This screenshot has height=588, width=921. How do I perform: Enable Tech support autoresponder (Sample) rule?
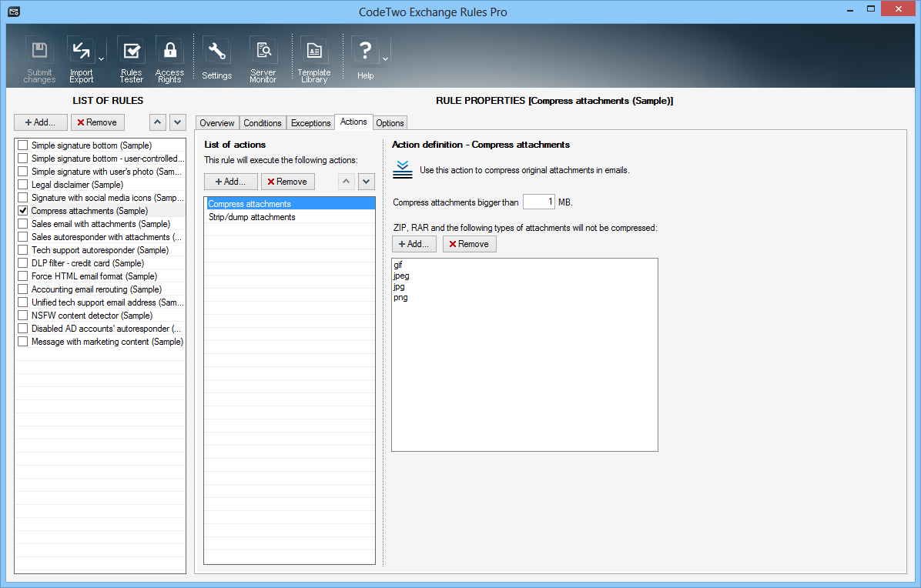(x=23, y=249)
